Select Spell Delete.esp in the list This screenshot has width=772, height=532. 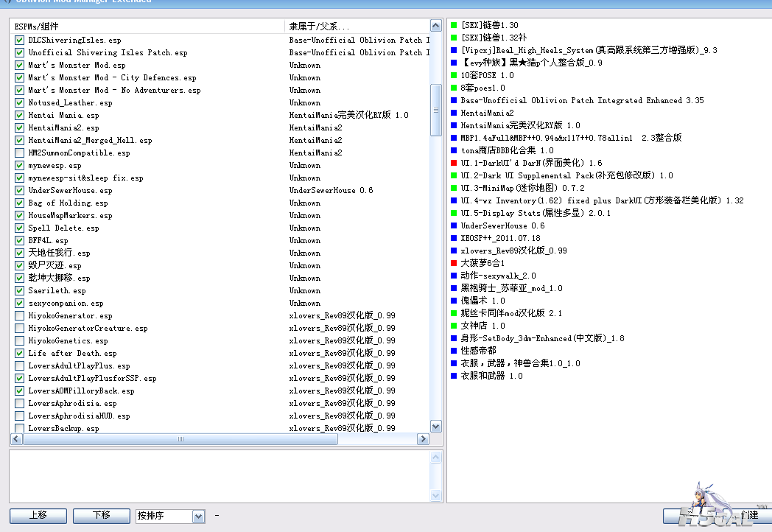click(63, 228)
